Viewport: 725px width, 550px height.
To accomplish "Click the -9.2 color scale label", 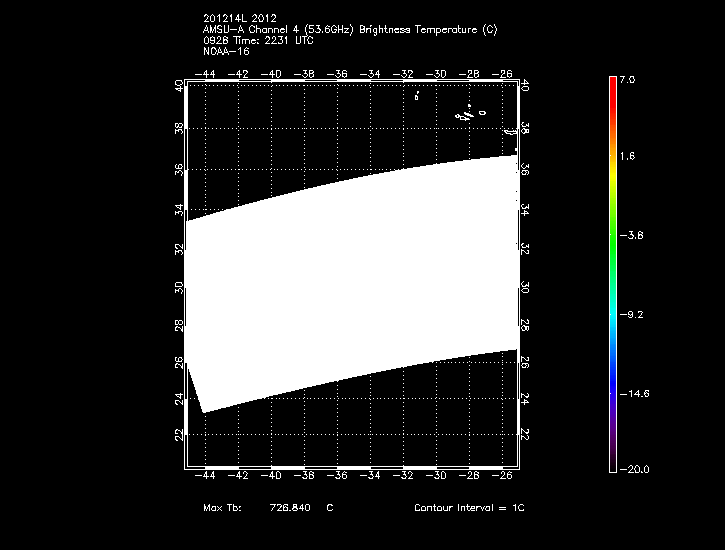I will (x=632, y=314).
